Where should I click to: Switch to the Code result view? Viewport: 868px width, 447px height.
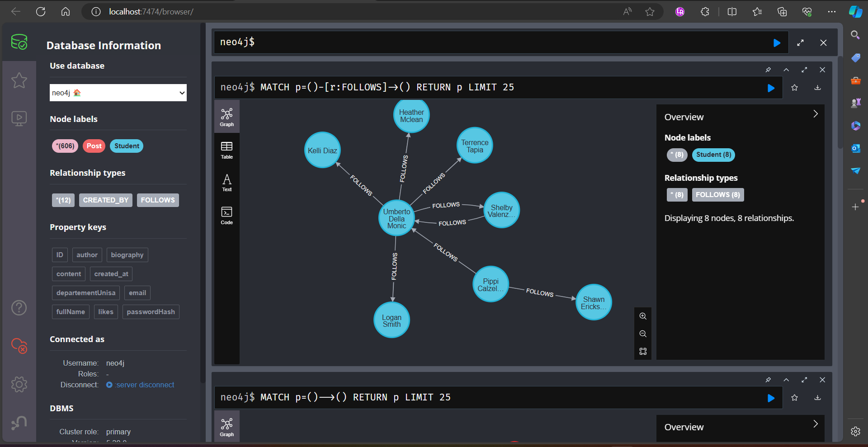pos(226,216)
